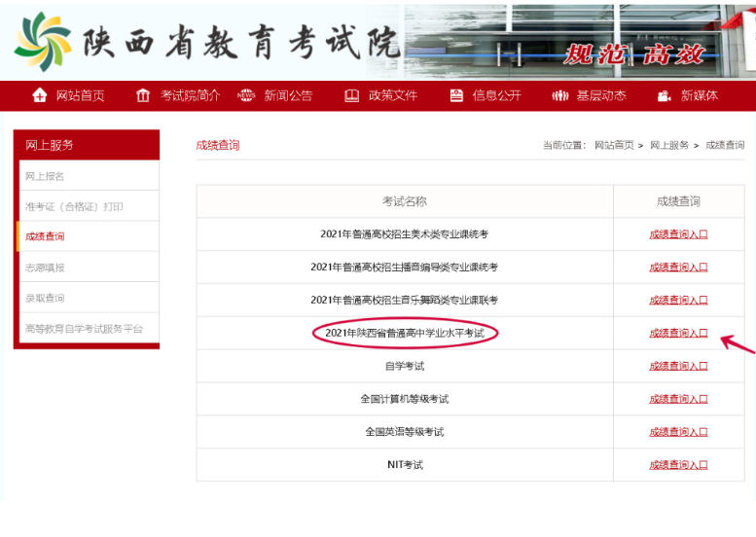
Task: Click the NEWS icon beside 新闻公告
Action: [246, 95]
